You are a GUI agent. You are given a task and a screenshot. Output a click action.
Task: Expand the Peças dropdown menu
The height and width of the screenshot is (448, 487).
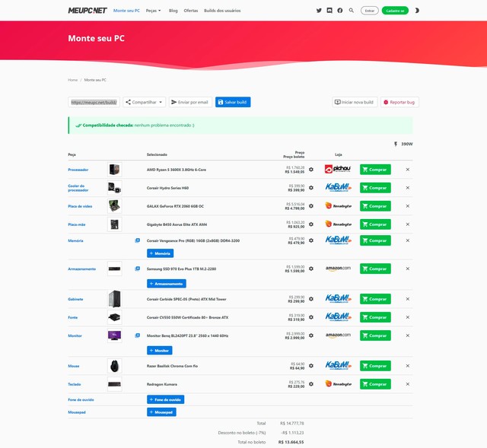point(154,11)
